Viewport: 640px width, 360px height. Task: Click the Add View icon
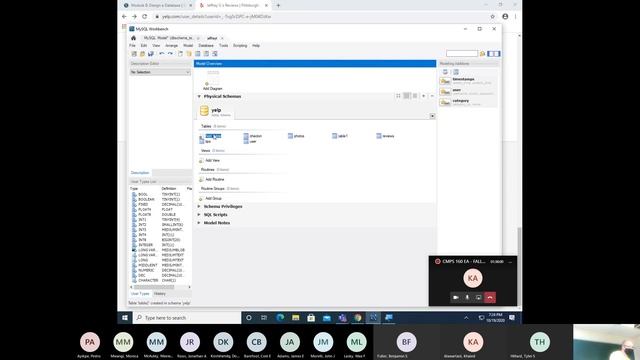tap(201, 160)
